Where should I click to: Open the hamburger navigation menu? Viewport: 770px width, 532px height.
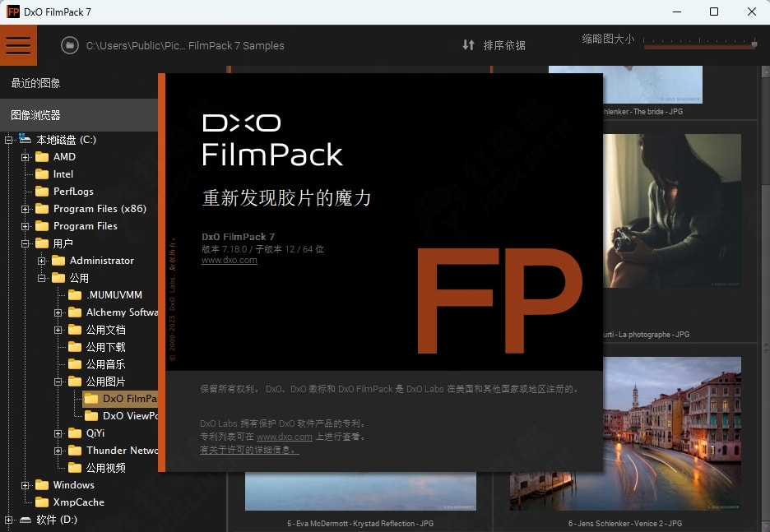click(18, 45)
